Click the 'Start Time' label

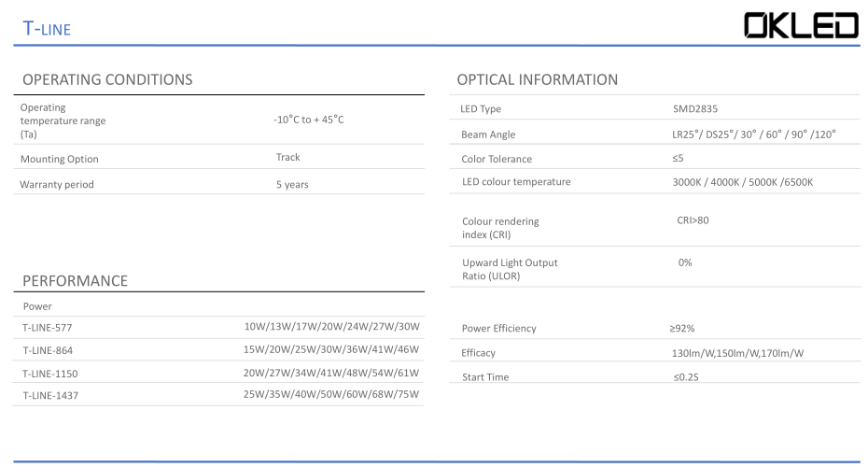[485, 377]
